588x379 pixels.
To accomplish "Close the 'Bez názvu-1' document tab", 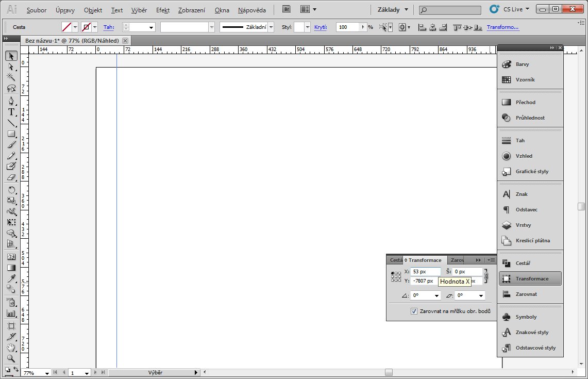I will [x=125, y=41].
